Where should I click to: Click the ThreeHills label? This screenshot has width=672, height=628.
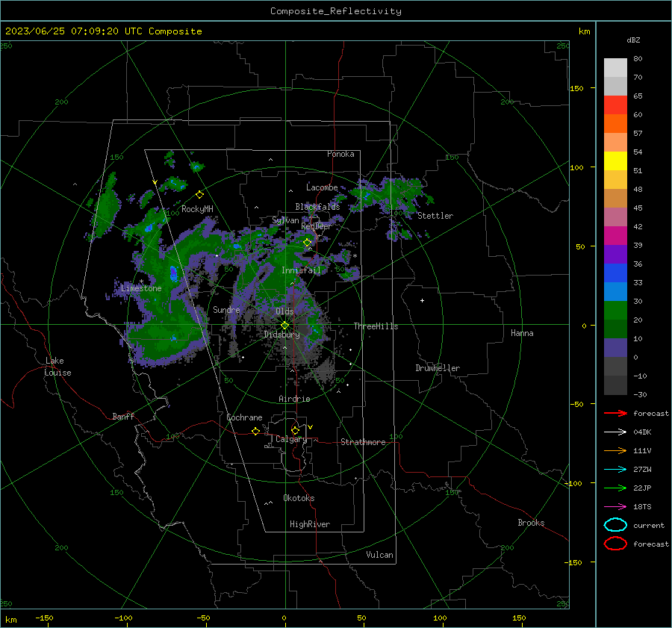tap(376, 326)
